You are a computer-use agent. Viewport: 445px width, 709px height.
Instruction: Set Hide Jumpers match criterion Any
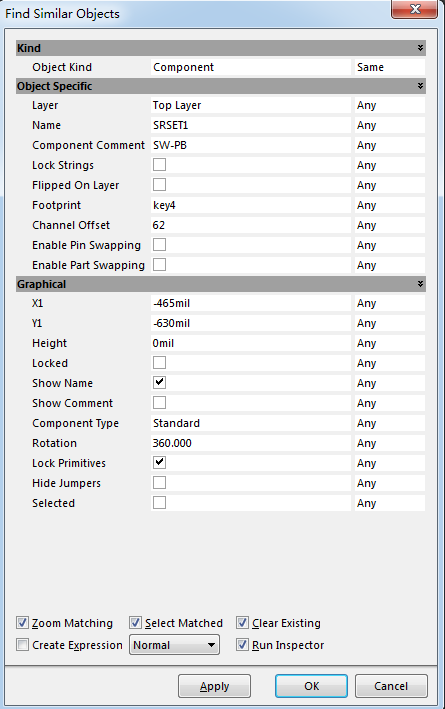coord(389,483)
